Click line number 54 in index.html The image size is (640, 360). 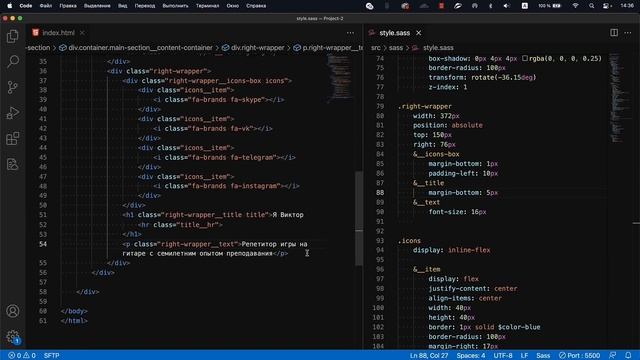(43, 244)
